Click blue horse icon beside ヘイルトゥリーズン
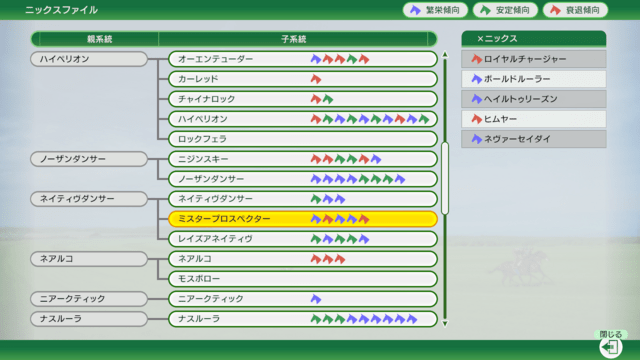This screenshot has height=360, width=640. [x=476, y=99]
